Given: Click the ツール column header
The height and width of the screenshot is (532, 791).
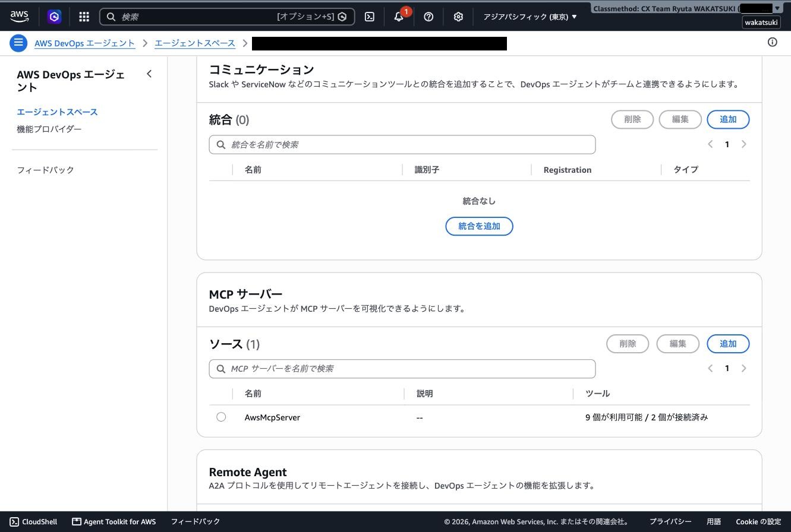Looking at the screenshot, I should pos(598,394).
